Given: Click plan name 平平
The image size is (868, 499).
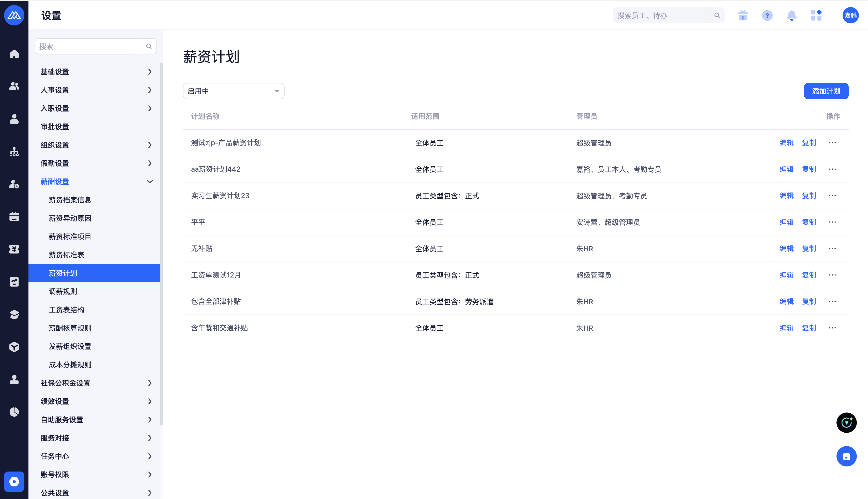Looking at the screenshot, I should coord(198,222).
